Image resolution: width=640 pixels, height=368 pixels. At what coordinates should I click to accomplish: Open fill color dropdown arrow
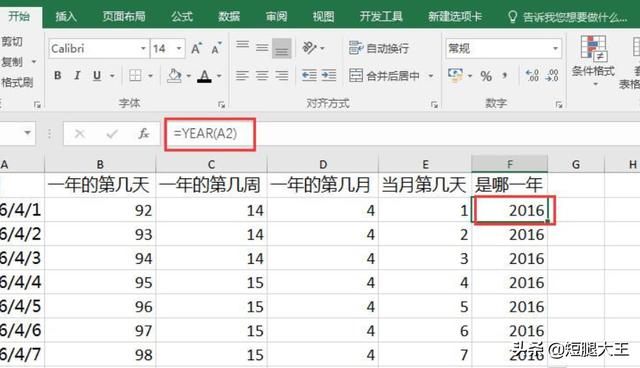188,76
